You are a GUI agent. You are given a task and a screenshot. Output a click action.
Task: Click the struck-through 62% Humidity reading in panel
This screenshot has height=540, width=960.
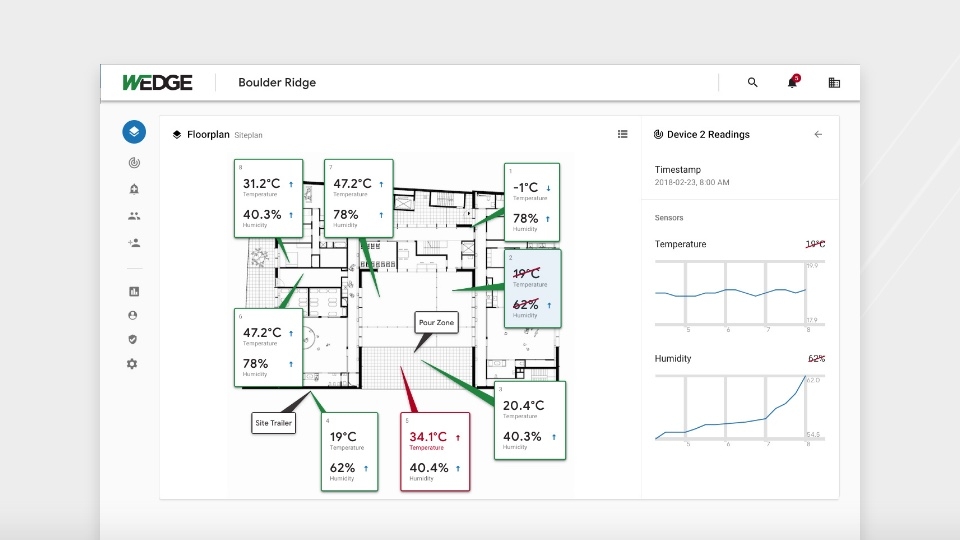click(816, 359)
